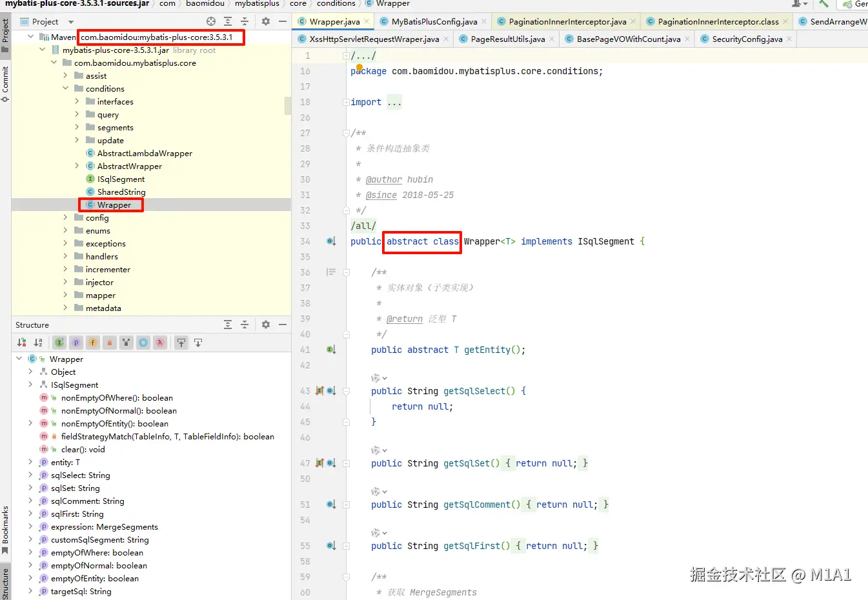Screen dimensions: 868x600
Task: Select ISqlSegment interface in project tree
Action: (x=121, y=179)
